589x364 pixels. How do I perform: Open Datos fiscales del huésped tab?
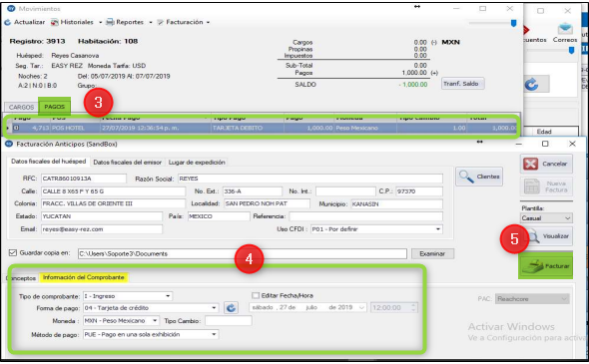[x=48, y=162]
